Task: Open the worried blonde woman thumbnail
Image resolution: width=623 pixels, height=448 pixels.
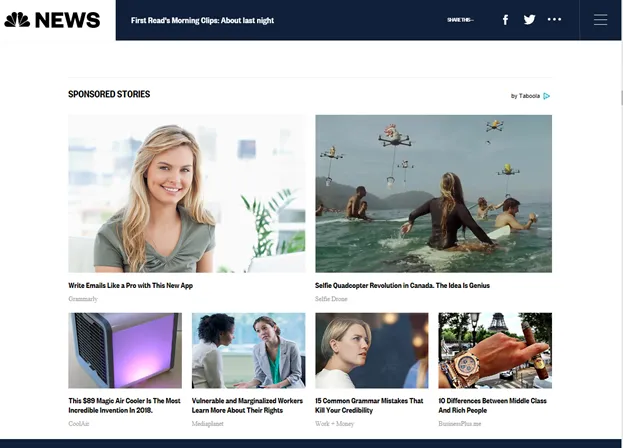Action: [372, 350]
